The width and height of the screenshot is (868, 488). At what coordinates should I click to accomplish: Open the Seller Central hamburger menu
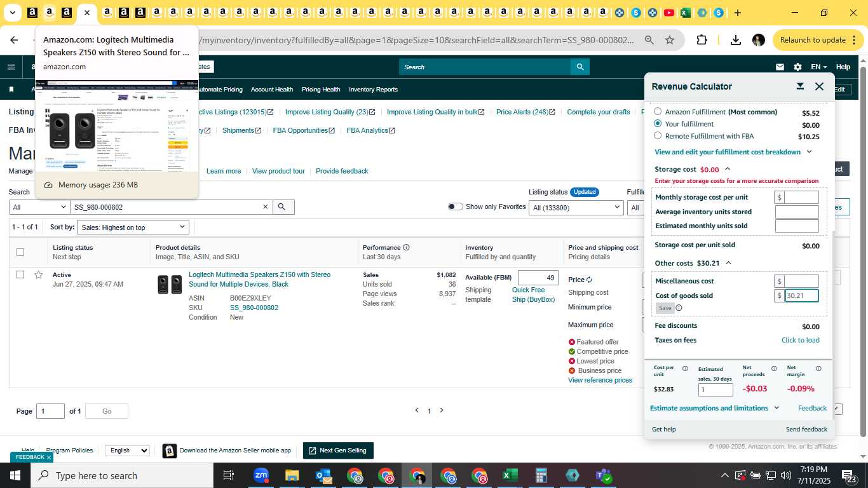(11, 67)
